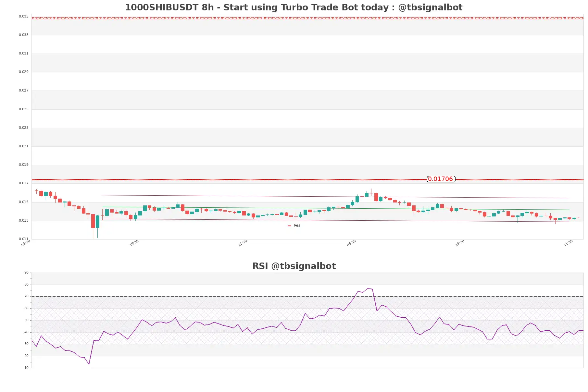Click the lowest trough of the RSI line
Image resolution: width=588 pixels, height=392 pixels.
(89, 364)
